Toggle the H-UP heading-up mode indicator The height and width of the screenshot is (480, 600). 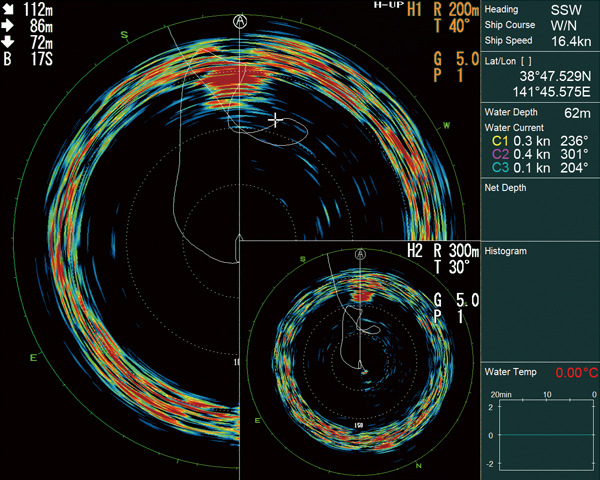[x=386, y=6]
